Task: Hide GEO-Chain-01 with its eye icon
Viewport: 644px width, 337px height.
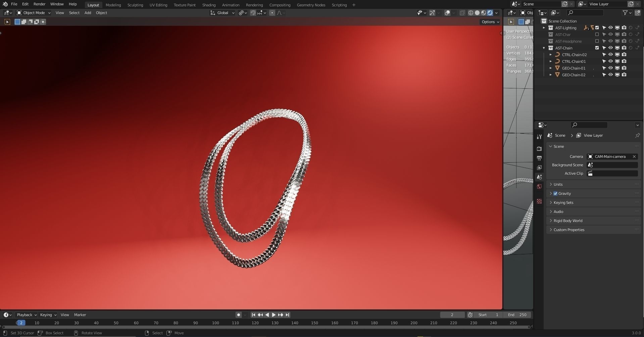Action: click(610, 68)
